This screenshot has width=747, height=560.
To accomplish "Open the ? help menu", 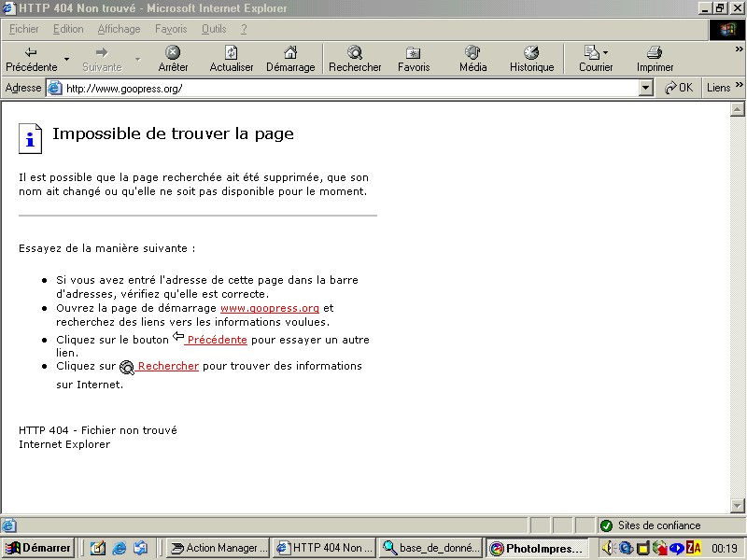I will (x=244, y=29).
